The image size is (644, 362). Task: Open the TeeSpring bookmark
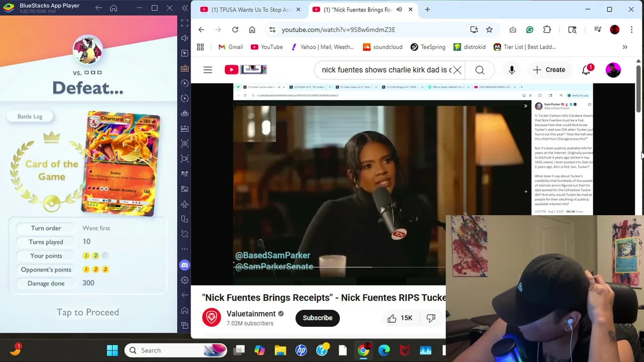coord(428,47)
